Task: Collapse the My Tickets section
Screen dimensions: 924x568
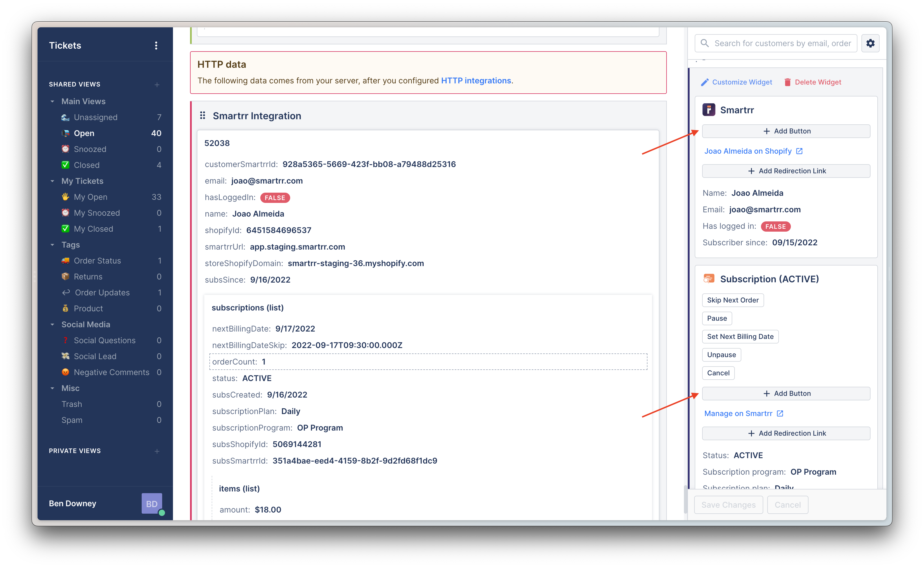Action: point(53,181)
